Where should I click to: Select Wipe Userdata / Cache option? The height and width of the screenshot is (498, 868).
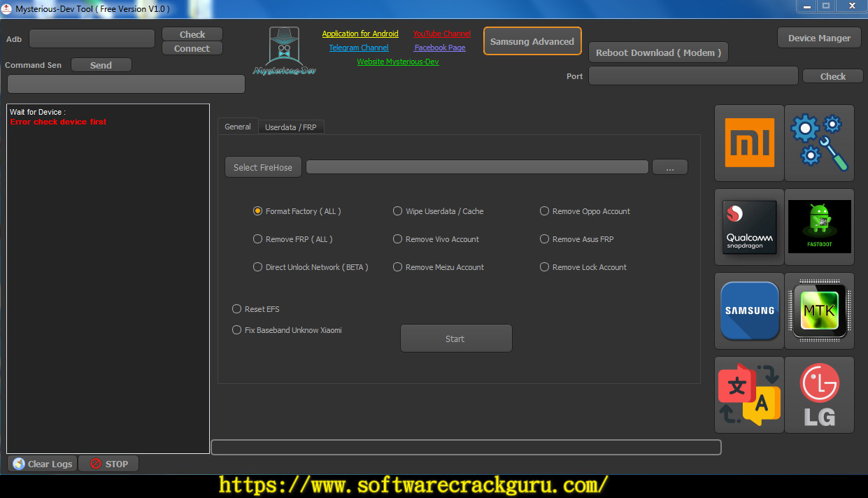(x=438, y=211)
